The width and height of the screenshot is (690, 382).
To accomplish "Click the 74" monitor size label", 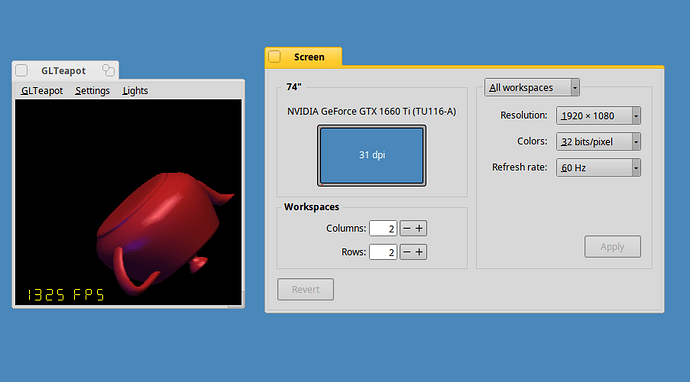I will coord(294,87).
